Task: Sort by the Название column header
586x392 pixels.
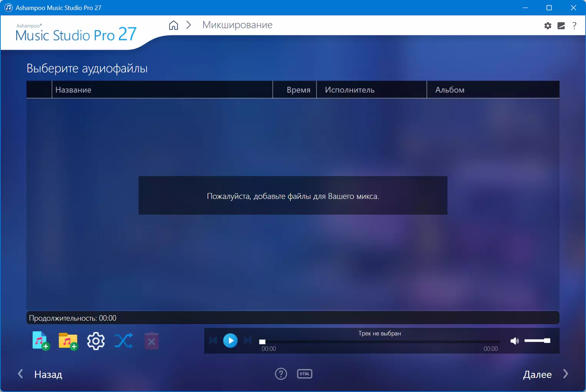Action: (162, 90)
